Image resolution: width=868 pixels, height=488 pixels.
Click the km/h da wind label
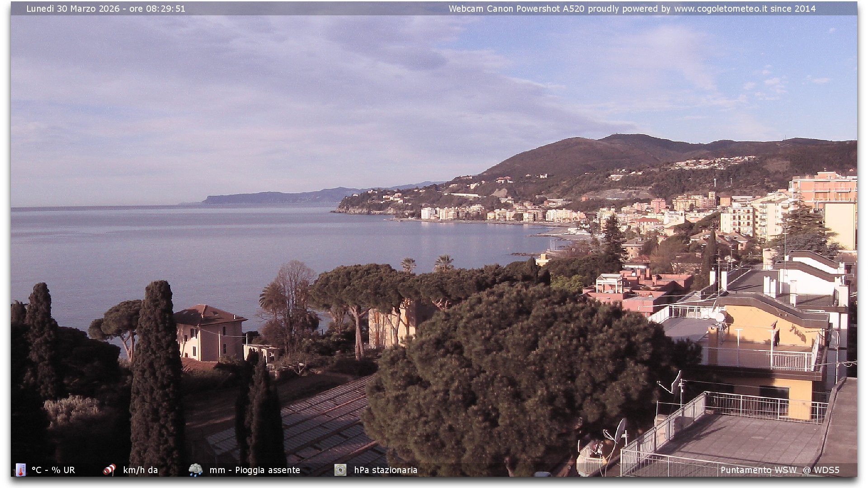click(x=140, y=470)
